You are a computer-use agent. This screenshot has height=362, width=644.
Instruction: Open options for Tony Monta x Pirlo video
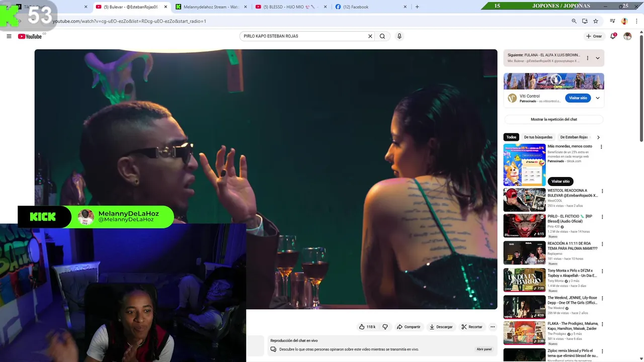(602, 271)
